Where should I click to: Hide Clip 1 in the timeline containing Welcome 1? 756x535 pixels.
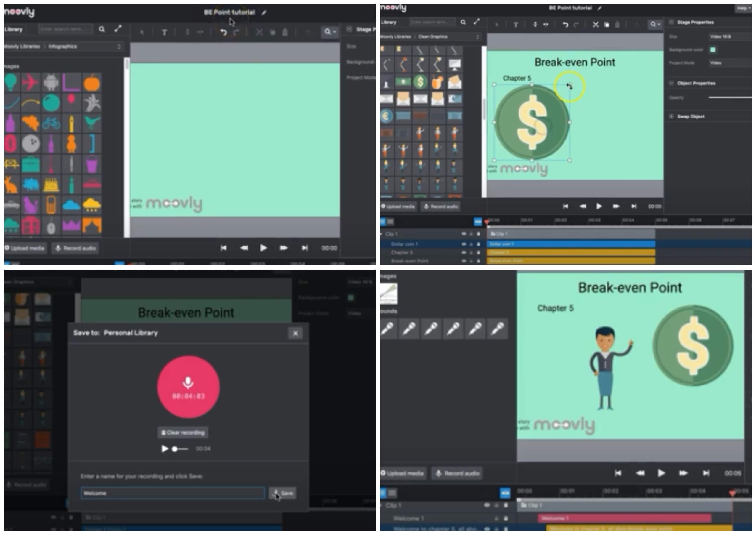(x=487, y=505)
